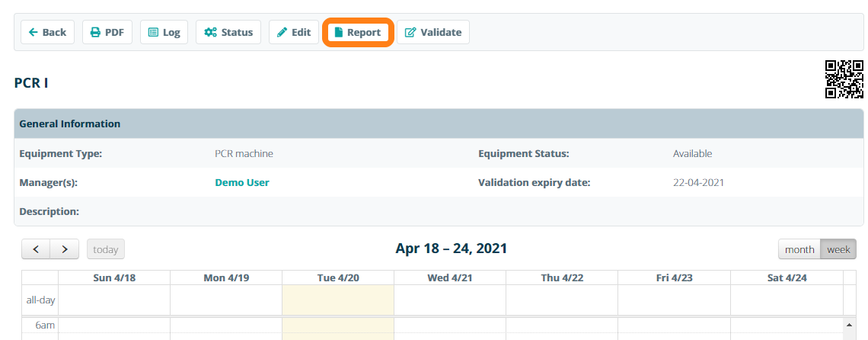Validate the PCR I equipment

point(432,32)
